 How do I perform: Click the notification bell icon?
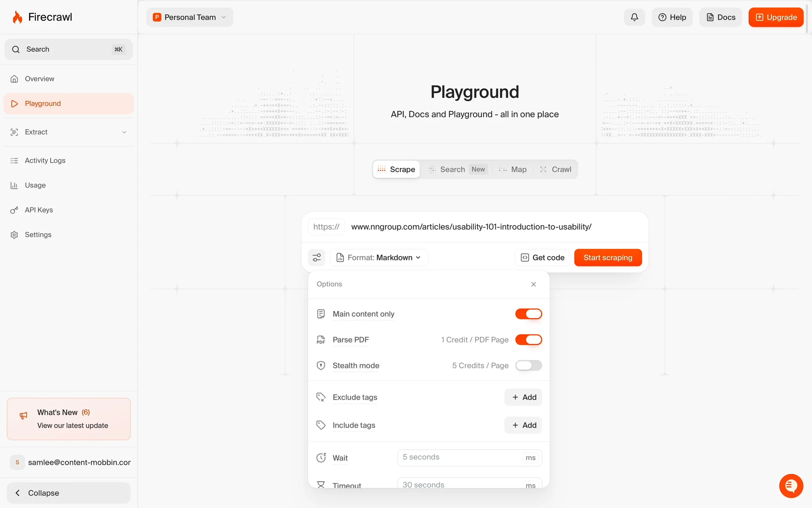click(634, 17)
